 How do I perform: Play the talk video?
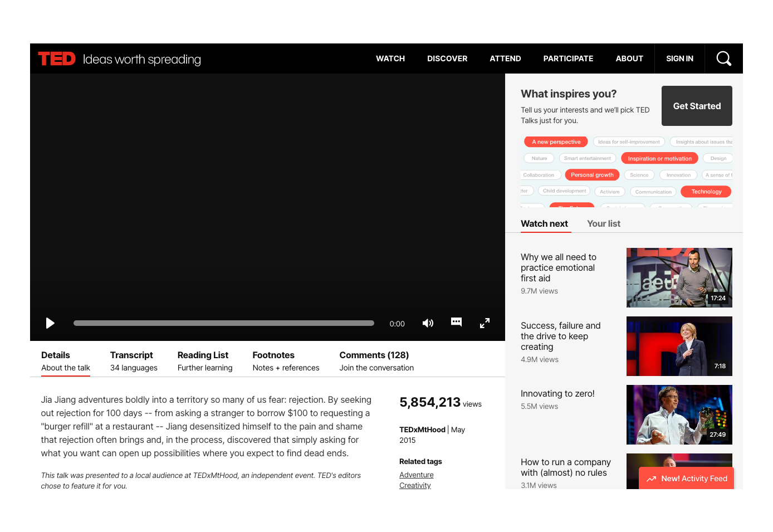50,323
